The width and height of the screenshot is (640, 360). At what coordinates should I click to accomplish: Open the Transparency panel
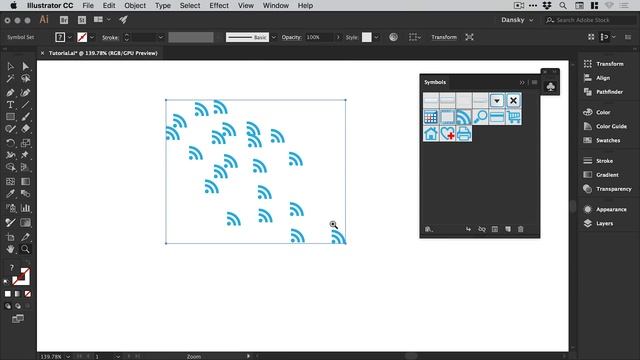tap(608, 189)
